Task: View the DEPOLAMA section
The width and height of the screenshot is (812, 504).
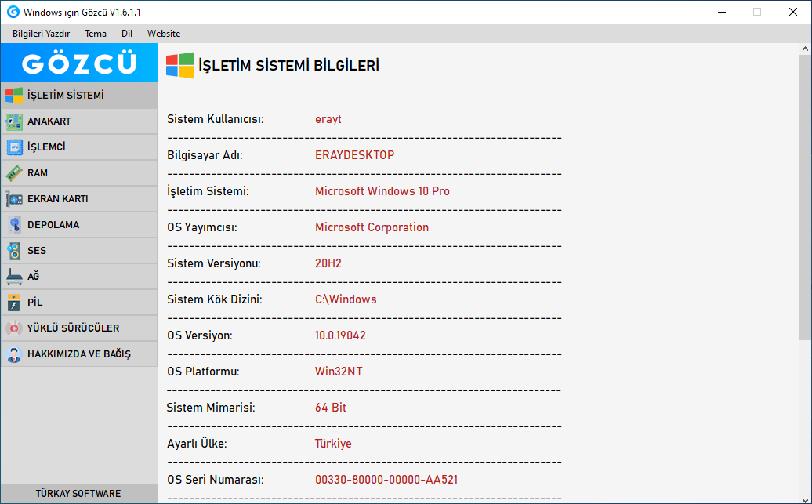Action: pyautogui.click(x=78, y=225)
